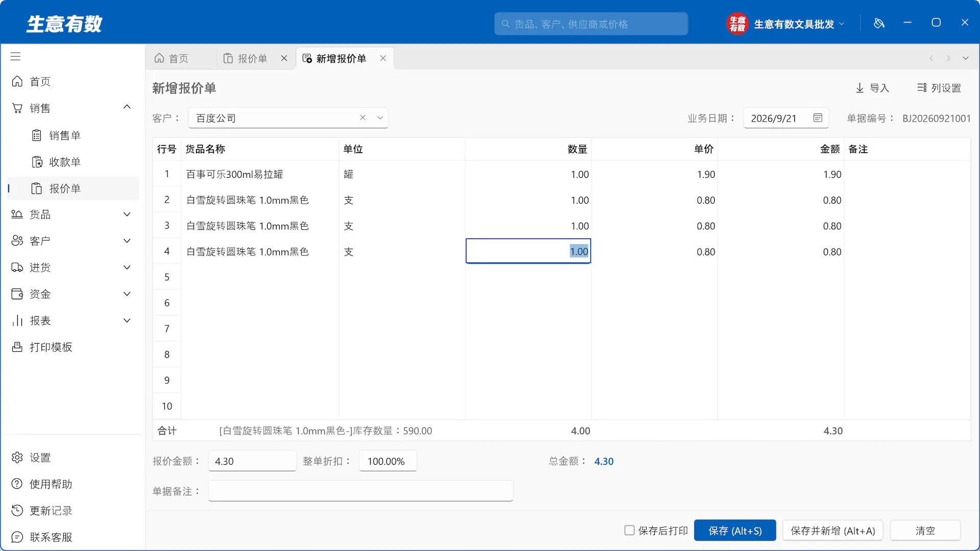The image size is (980, 551).
Task: Click the 导入 import button
Action: point(872,88)
